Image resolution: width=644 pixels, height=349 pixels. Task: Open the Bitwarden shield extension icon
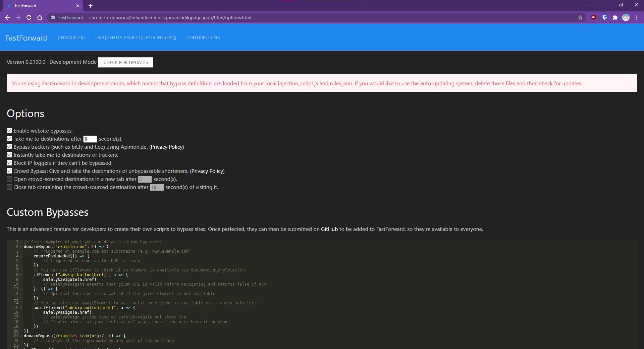[x=604, y=17]
